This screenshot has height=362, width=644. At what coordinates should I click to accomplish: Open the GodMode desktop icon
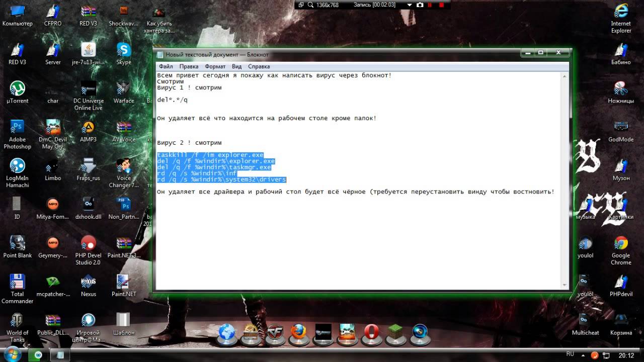(621, 132)
